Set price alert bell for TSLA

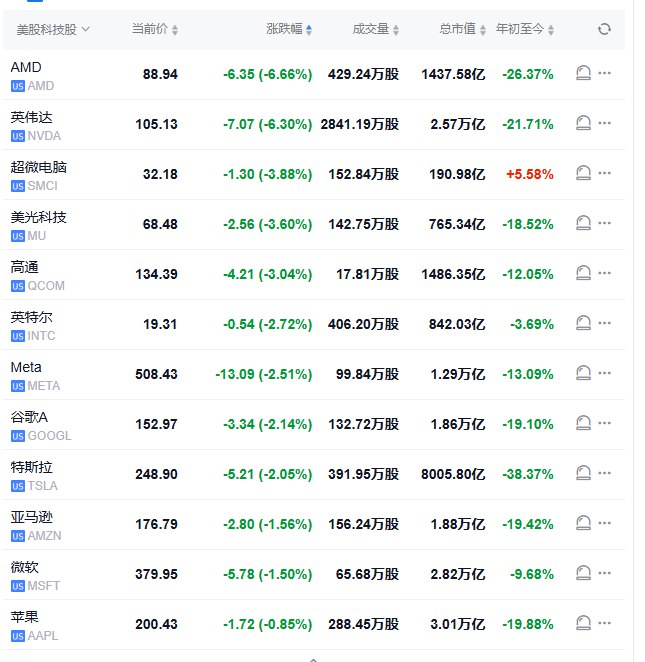pyautogui.click(x=583, y=473)
